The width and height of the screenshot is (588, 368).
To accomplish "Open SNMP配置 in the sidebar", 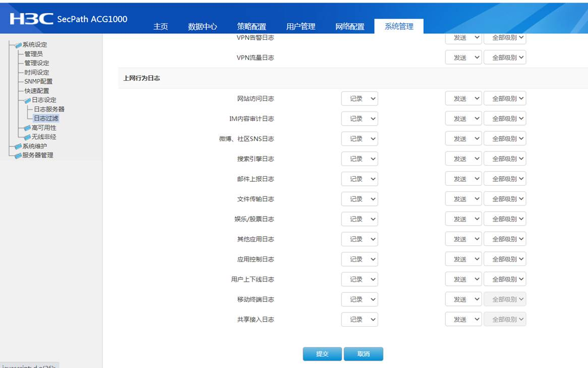I will pos(38,81).
